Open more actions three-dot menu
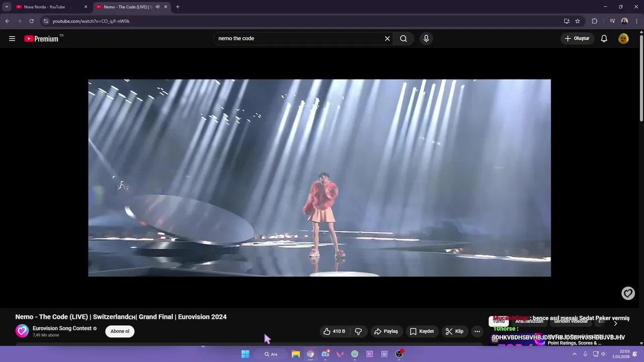Viewport: 644px width, 362px height. [x=477, y=331]
